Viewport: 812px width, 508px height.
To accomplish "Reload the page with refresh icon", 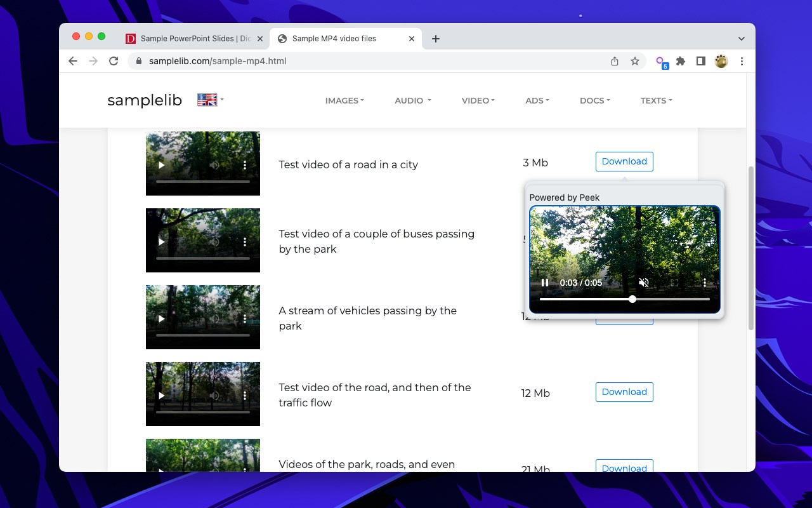I will click(114, 61).
